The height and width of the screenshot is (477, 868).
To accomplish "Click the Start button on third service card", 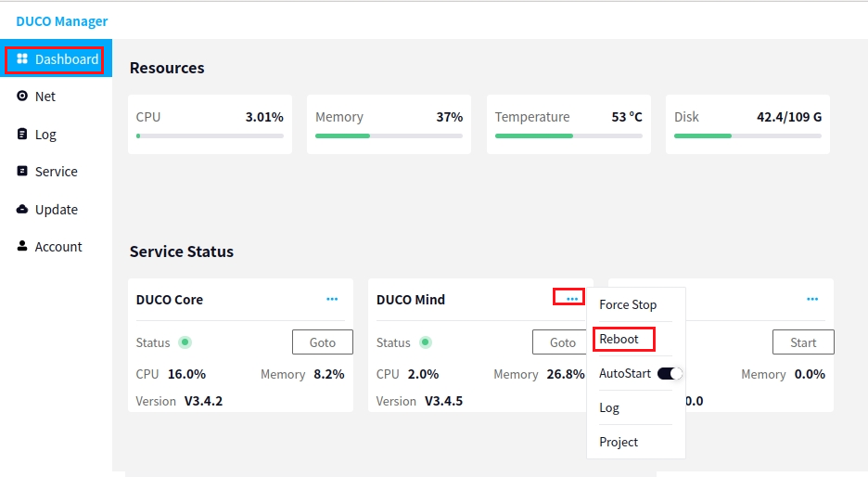I will (x=803, y=342).
